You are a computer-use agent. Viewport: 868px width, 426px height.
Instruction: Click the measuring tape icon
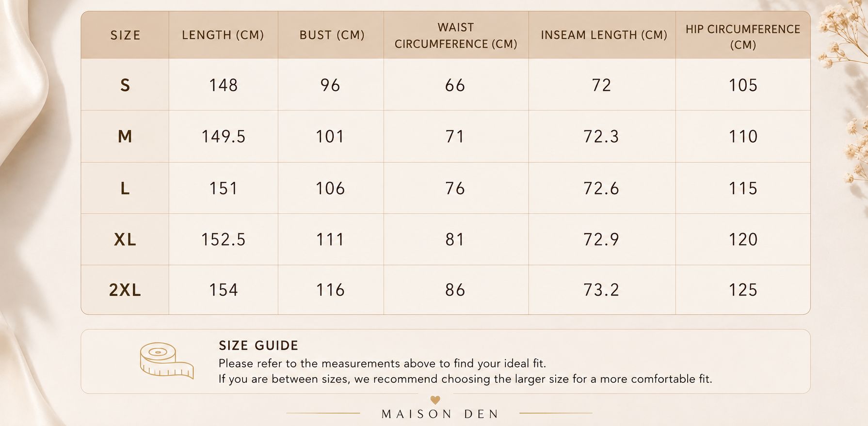[x=166, y=360]
